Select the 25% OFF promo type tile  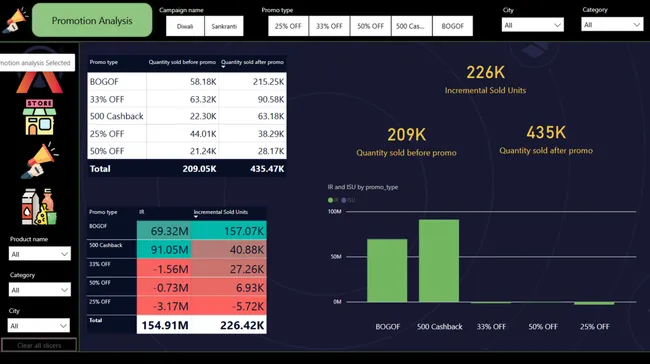pos(288,26)
